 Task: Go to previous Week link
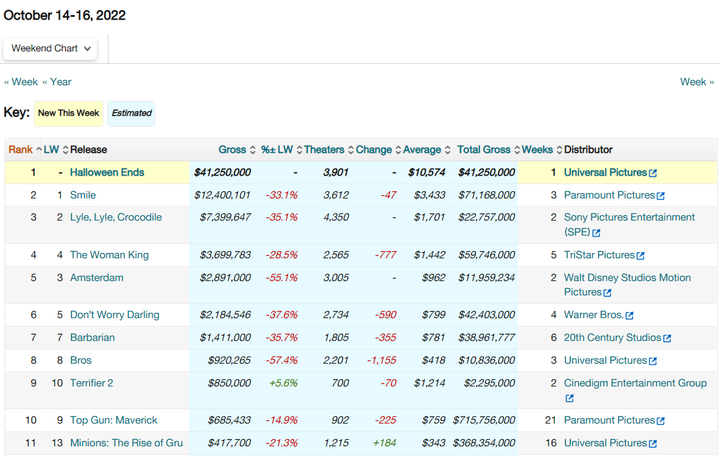point(24,82)
